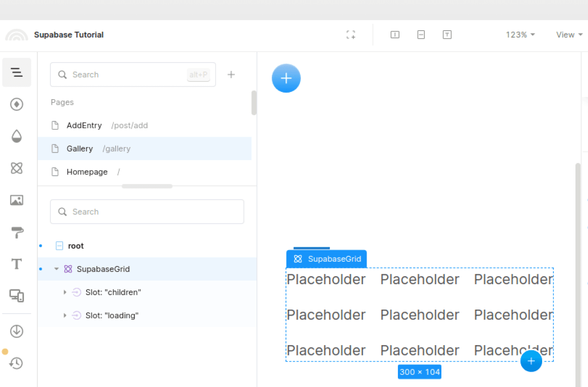The height and width of the screenshot is (387, 588).
Task: Click the large blue insert plus button
Action: (x=286, y=78)
